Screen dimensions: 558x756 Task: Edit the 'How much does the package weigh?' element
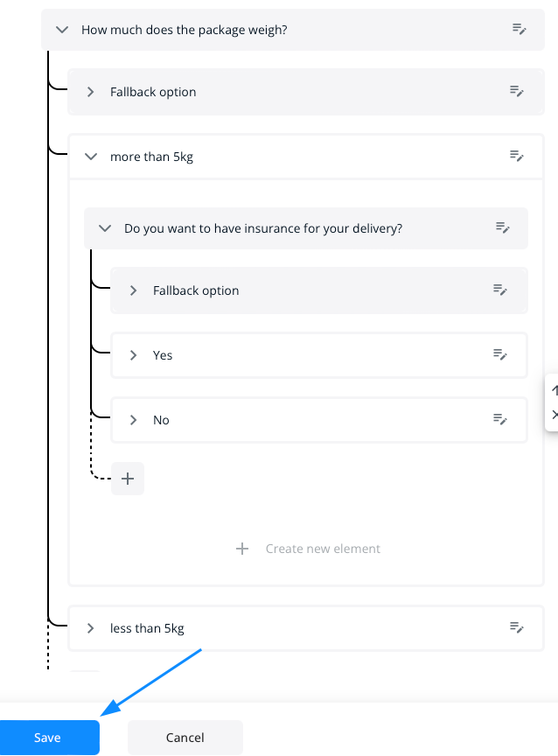tap(519, 29)
